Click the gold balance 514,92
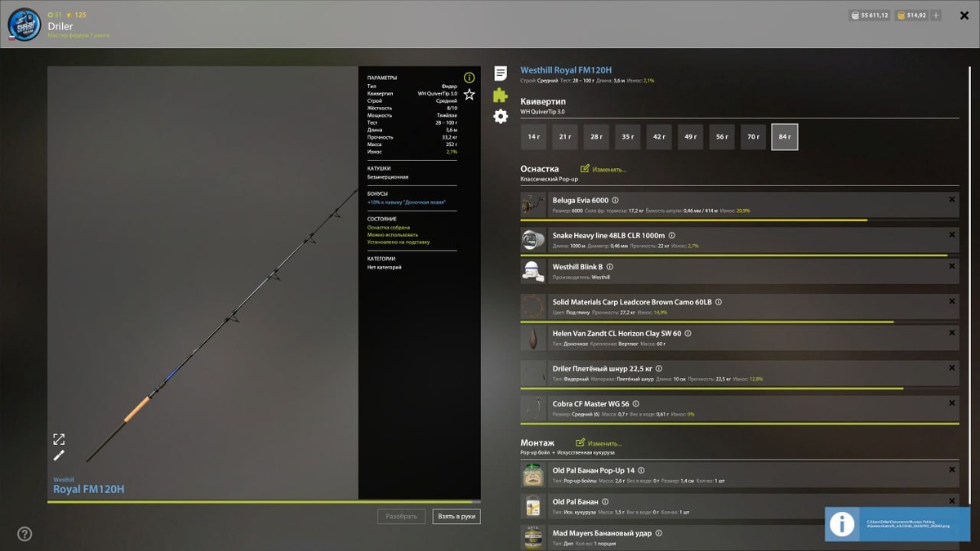Viewport: 980px width, 551px height. pyautogui.click(x=911, y=15)
